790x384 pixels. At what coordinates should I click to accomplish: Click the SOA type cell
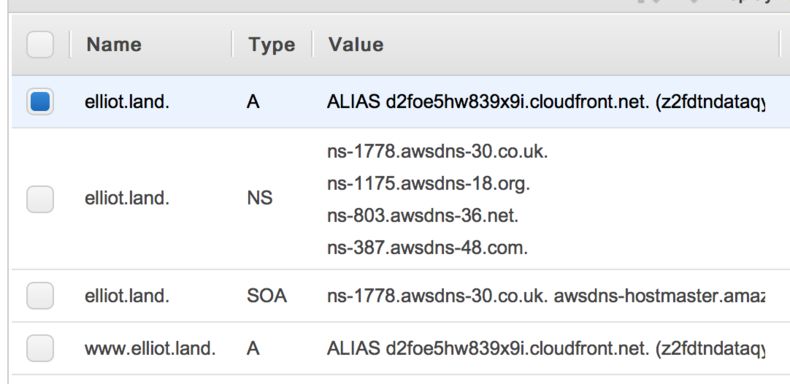point(267,296)
